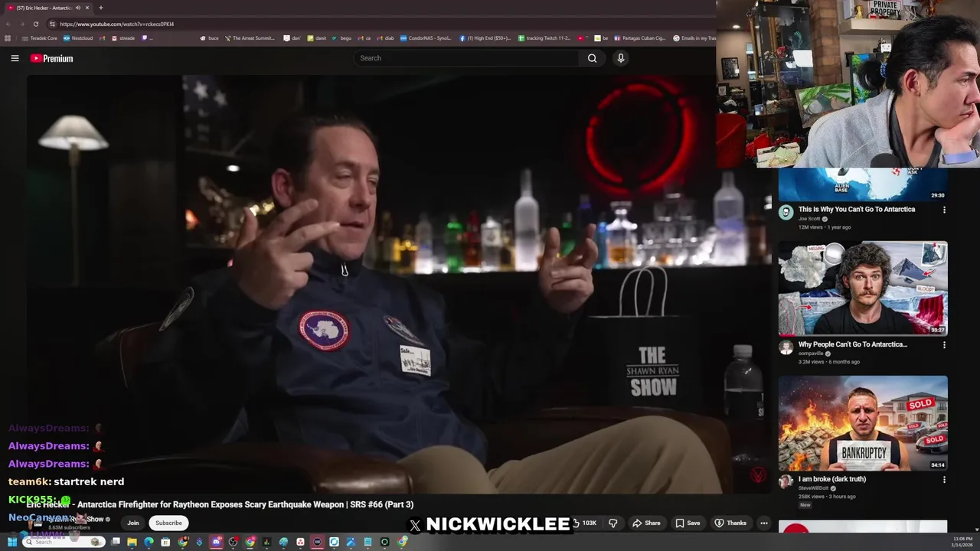The width and height of the screenshot is (980, 551).
Task: Open the tracking Twitch bookmark
Action: click(x=544, y=38)
